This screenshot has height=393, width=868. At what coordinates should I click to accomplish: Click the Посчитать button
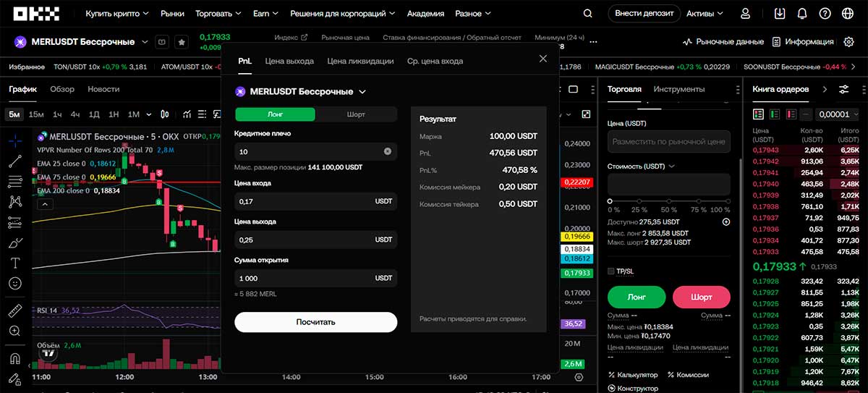coord(316,322)
